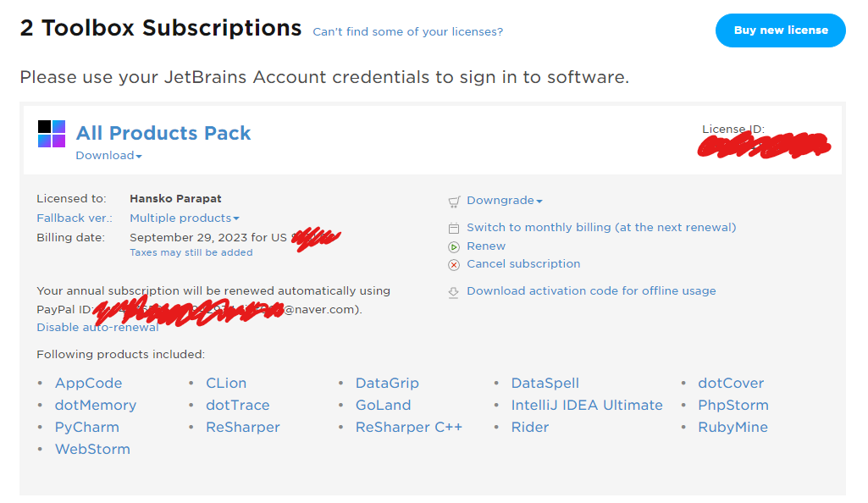Open the Download dropdown under All Products Pack

click(109, 156)
